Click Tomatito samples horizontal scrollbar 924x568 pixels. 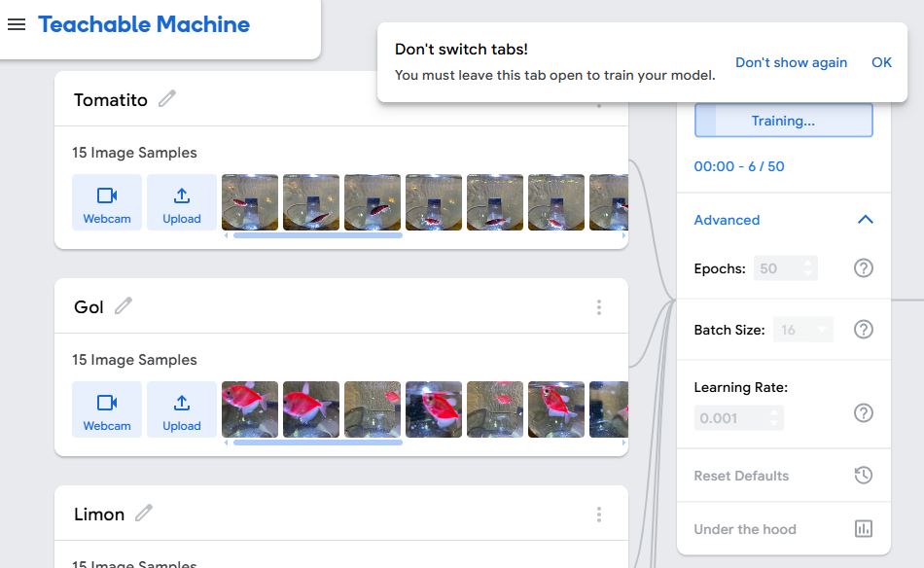tap(318, 235)
